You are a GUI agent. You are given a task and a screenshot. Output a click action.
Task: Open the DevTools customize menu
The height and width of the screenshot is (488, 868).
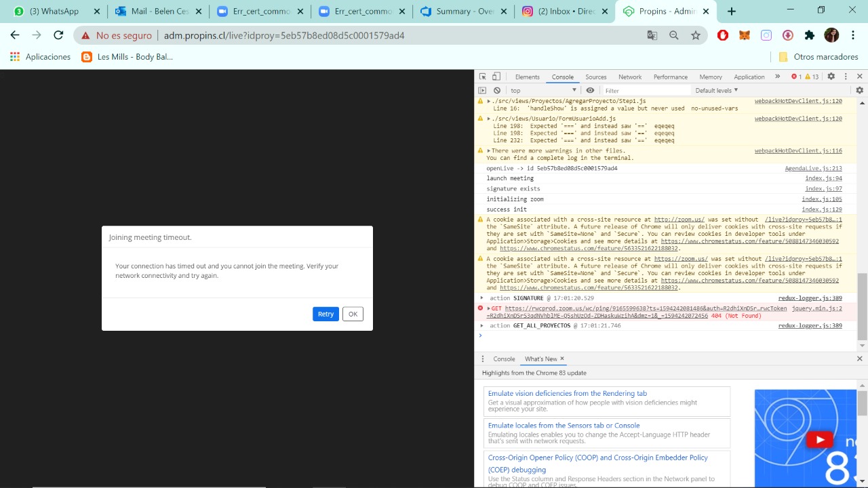(x=845, y=77)
